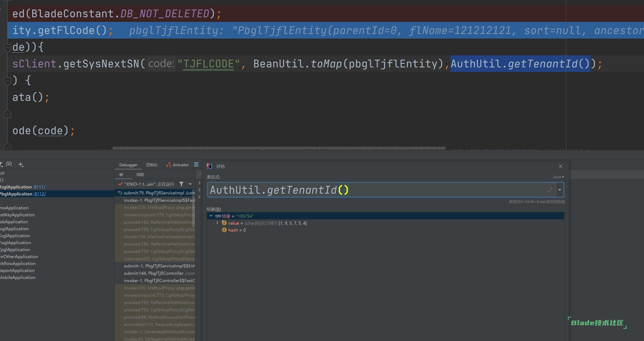Switch to the 控制台 console tab
The width and height of the screenshot is (644, 341).
tap(152, 165)
